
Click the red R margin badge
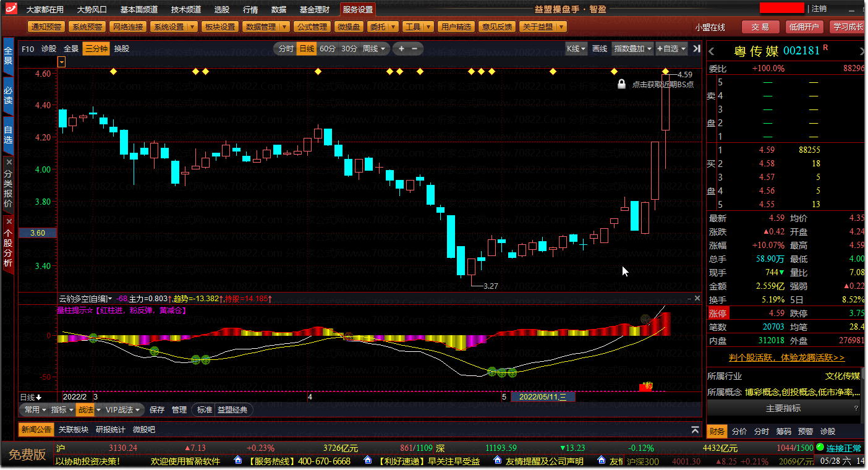click(825, 48)
